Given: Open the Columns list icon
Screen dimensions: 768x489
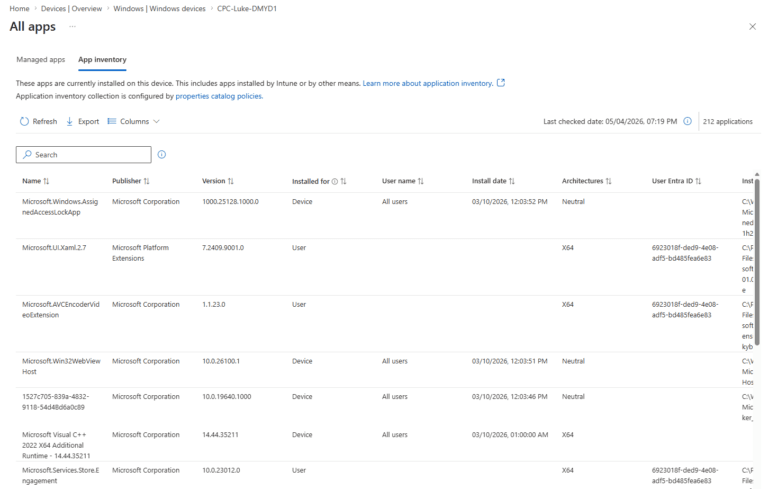Looking at the screenshot, I should [x=112, y=122].
